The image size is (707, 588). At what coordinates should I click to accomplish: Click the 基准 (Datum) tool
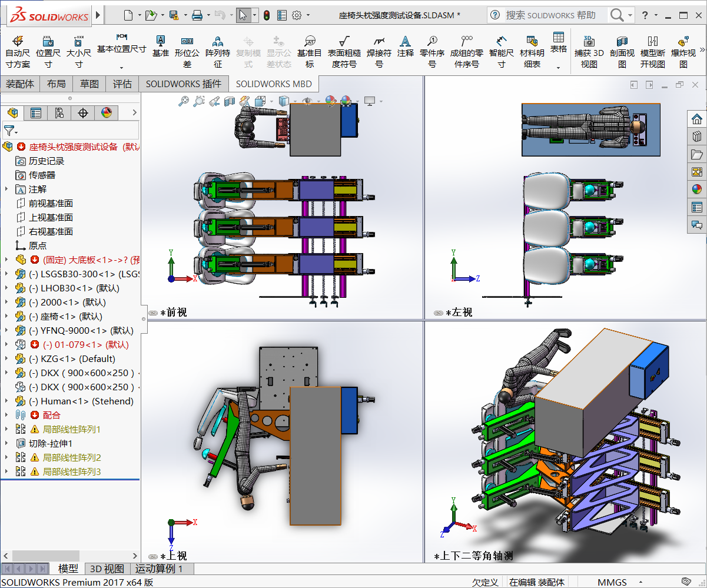(160, 46)
